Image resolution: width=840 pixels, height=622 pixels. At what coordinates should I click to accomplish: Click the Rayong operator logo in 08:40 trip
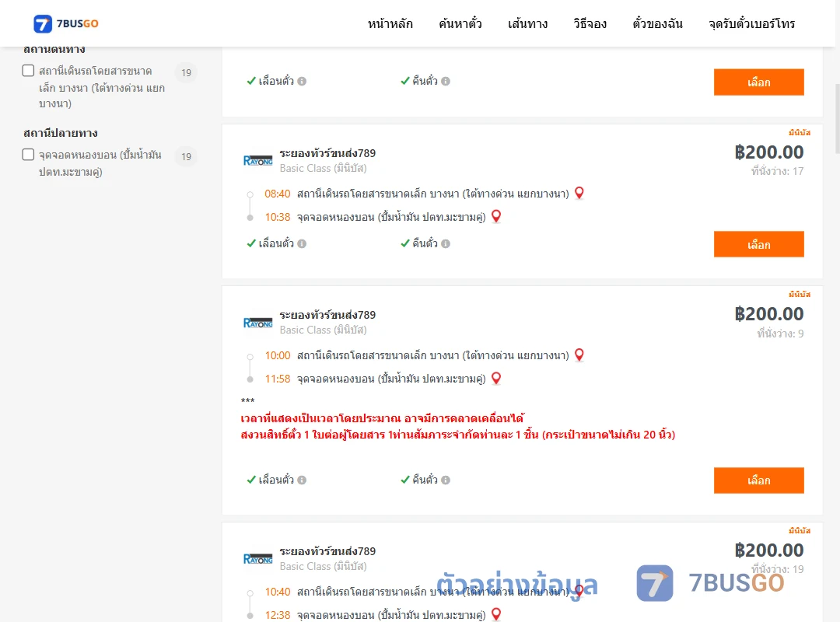[257, 160]
